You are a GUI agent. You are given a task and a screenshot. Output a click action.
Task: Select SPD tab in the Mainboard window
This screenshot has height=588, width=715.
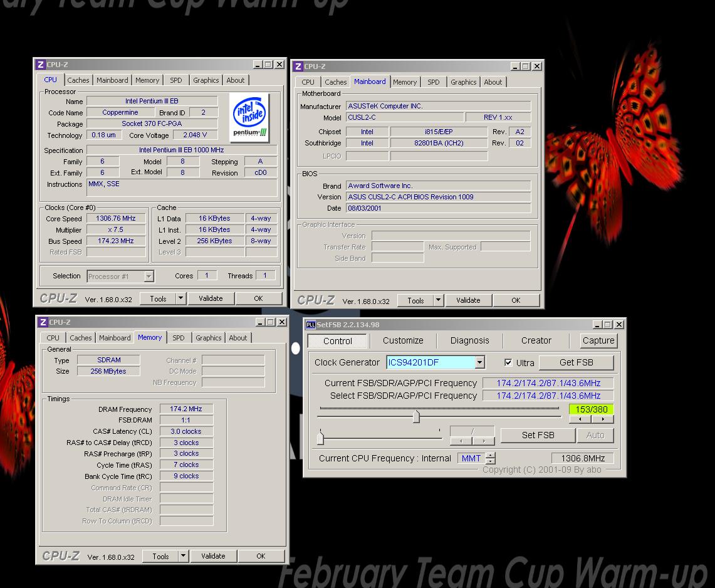coord(434,82)
